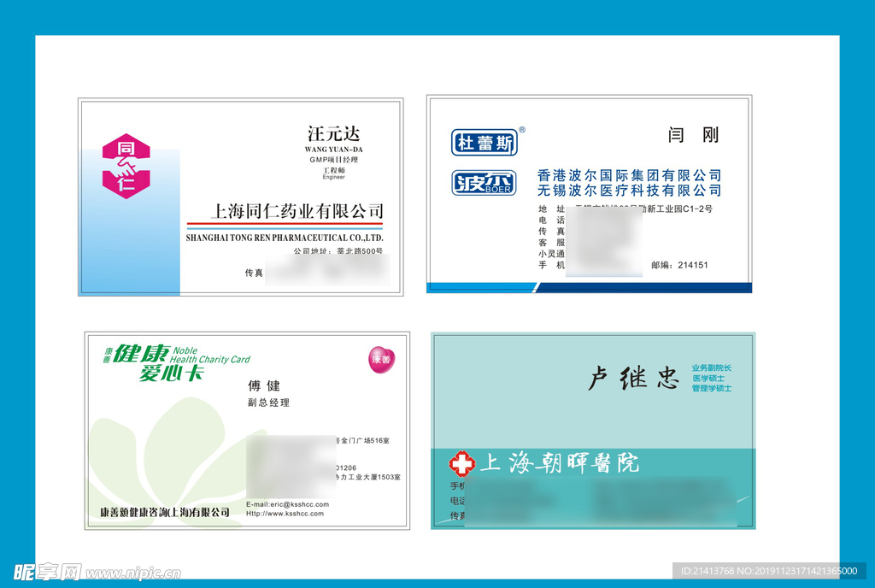
Task: Click the title GMP项目经理
Action: [334, 160]
